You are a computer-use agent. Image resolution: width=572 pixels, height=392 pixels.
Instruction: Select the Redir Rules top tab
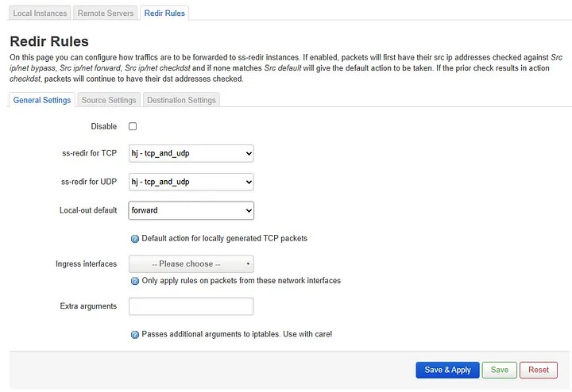[x=164, y=13]
